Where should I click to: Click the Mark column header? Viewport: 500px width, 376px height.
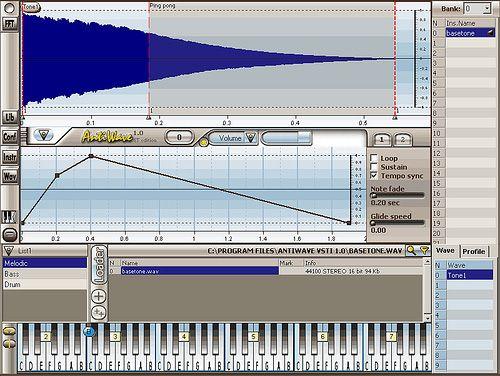click(291, 263)
